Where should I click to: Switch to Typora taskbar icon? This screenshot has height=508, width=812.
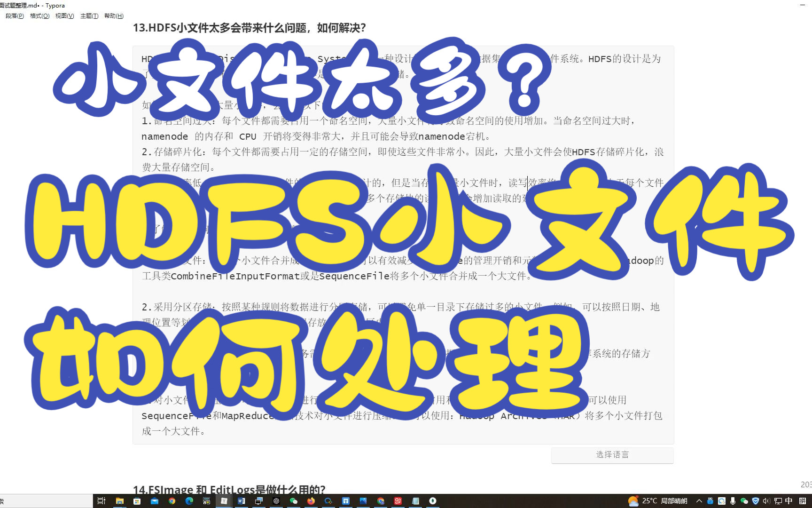224,501
